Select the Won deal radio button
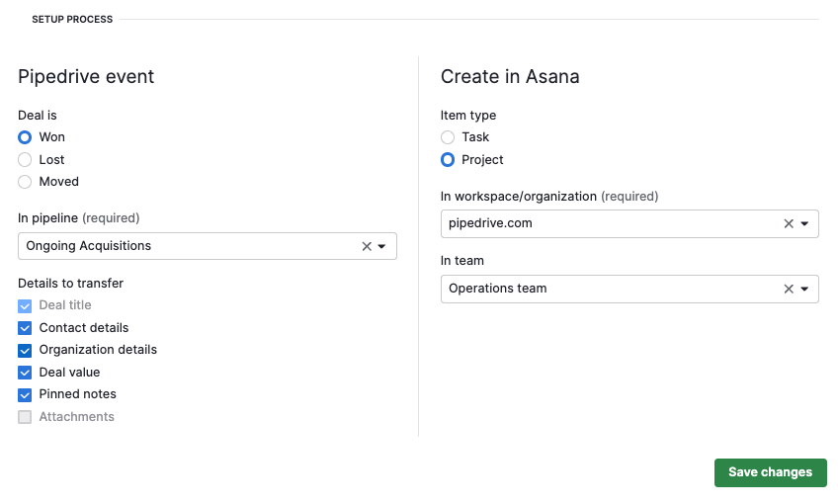This screenshot has height=504, width=838. pos(26,137)
